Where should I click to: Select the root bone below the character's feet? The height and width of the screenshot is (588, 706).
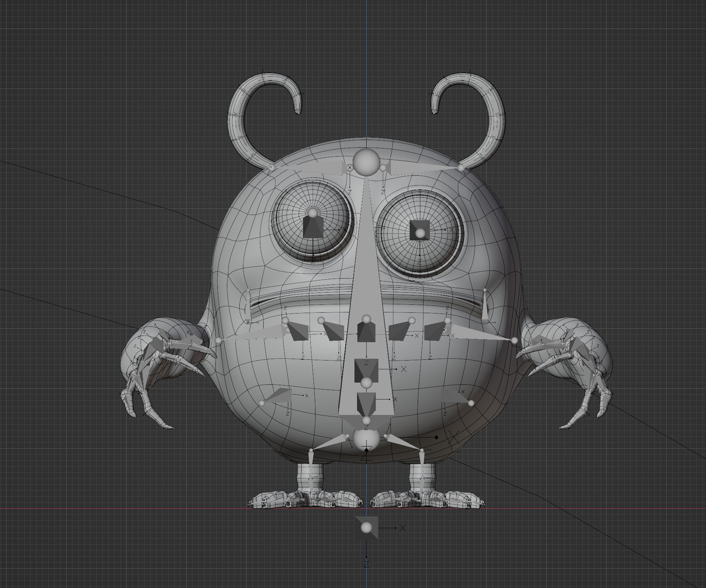366,528
